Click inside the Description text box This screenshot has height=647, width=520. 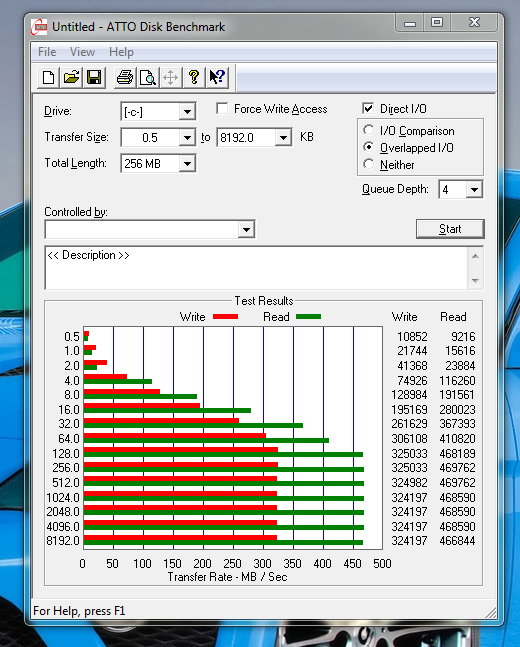click(x=257, y=268)
